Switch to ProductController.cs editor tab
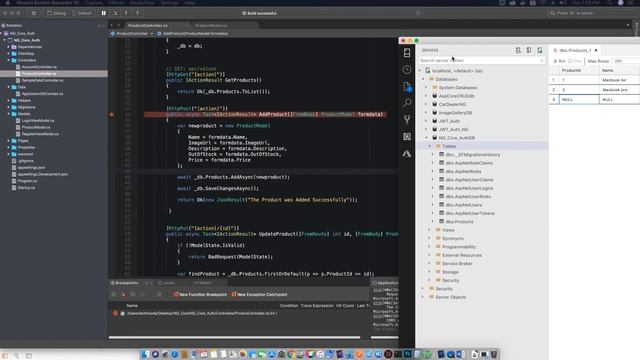This screenshot has width=640, height=360. (x=147, y=25)
